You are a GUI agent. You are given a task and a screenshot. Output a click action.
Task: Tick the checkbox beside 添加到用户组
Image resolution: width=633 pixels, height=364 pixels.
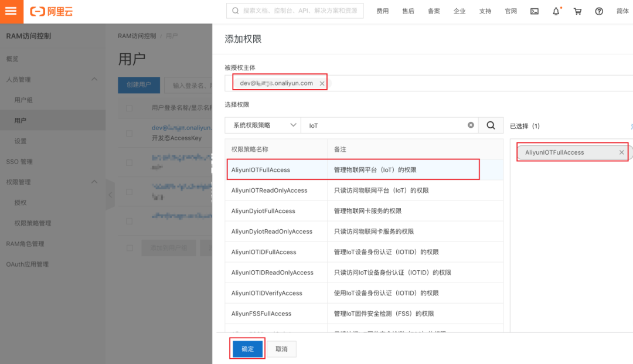[129, 248]
